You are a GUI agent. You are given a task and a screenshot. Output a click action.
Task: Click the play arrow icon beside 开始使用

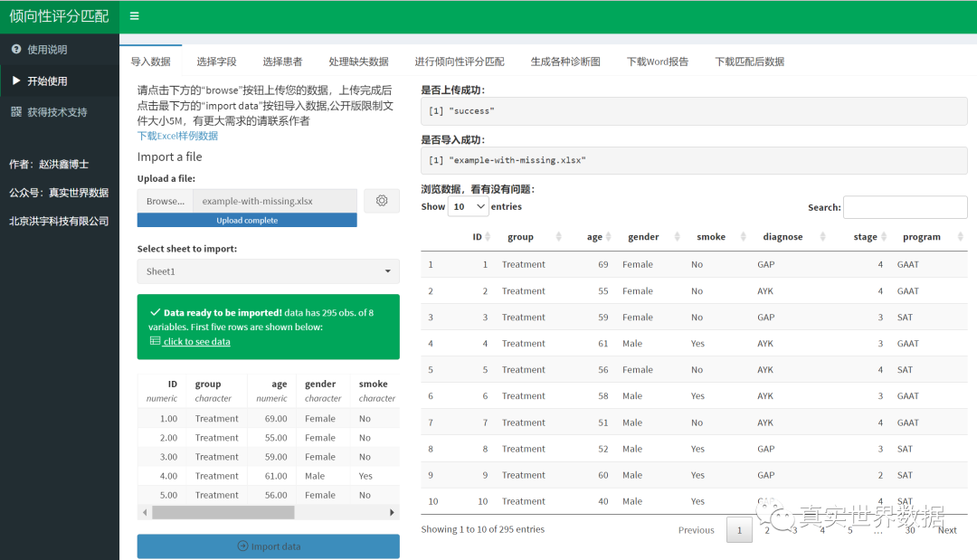coord(16,81)
